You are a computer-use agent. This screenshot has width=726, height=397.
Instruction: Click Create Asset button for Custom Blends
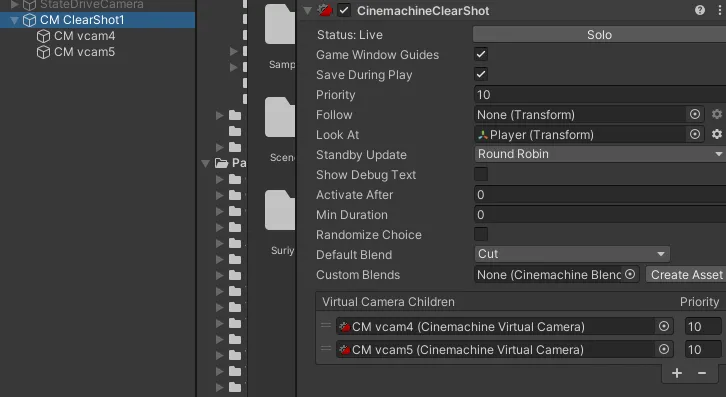pyautogui.click(x=686, y=274)
